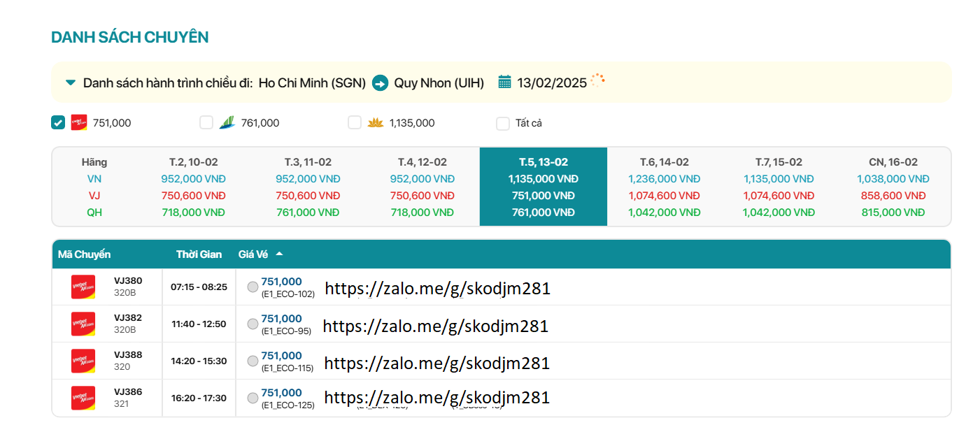Click the Vietjet logo for flight VJ380
Viewport: 980px width, 432px height.
(x=83, y=287)
